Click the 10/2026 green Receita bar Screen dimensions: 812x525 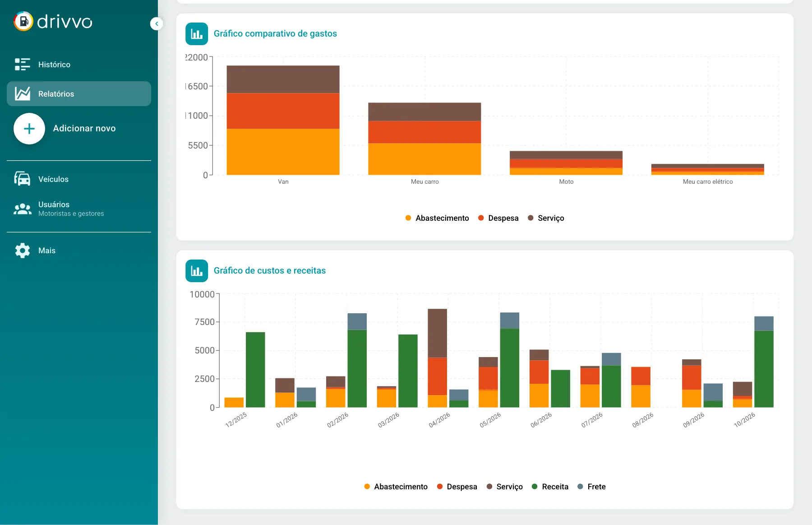[x=764, y=369]
